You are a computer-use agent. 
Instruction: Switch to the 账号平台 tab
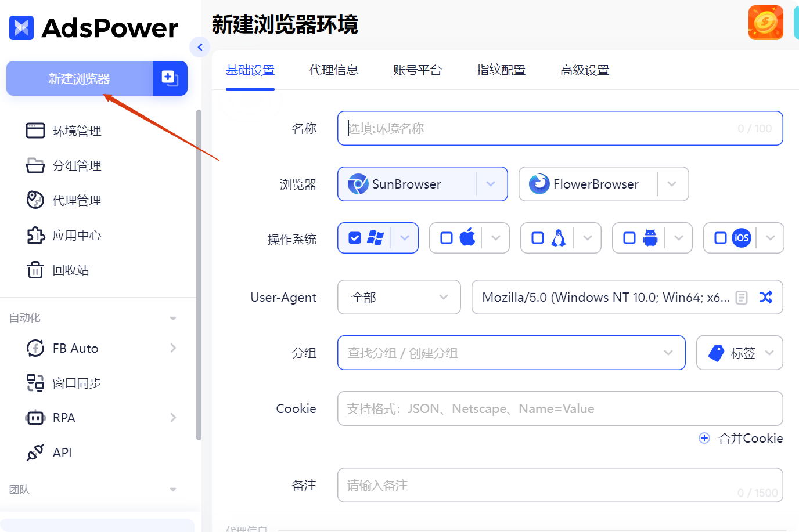tap(418, 70)
